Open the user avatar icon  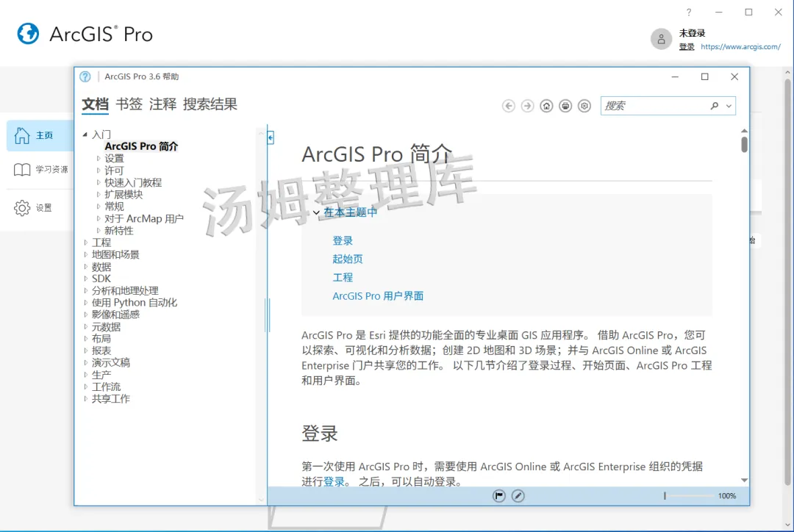(x=661, y=39)
